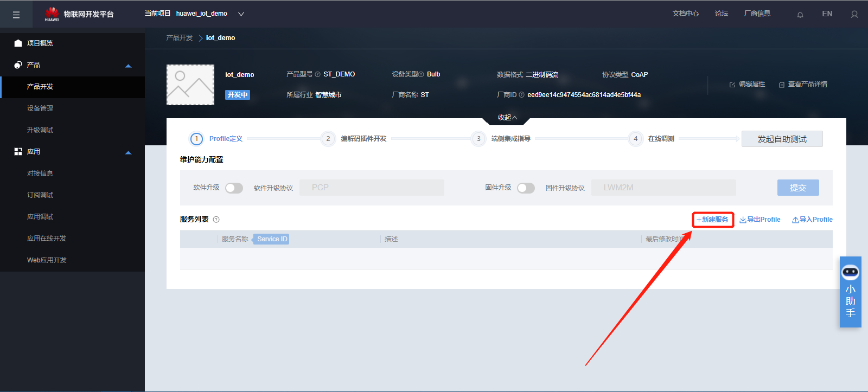Open the 软件升级协议 PCP dropdown

tap(372, 188)
